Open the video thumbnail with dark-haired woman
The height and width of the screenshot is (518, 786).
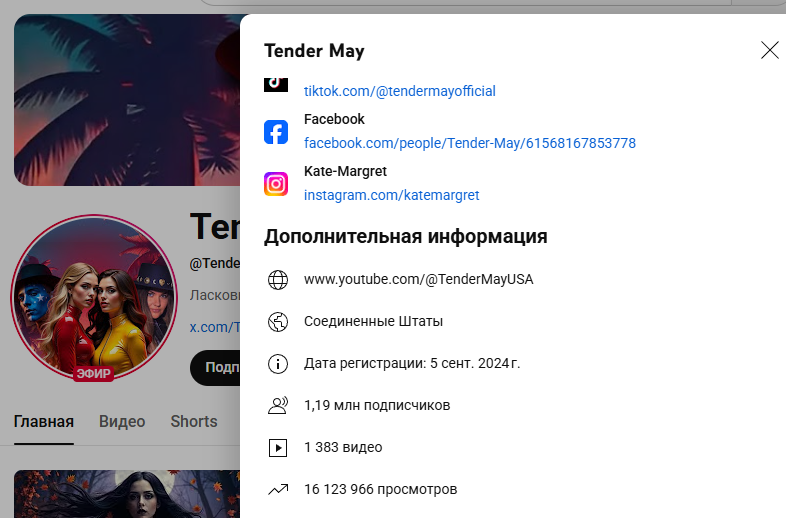click(x=127, y=494)
